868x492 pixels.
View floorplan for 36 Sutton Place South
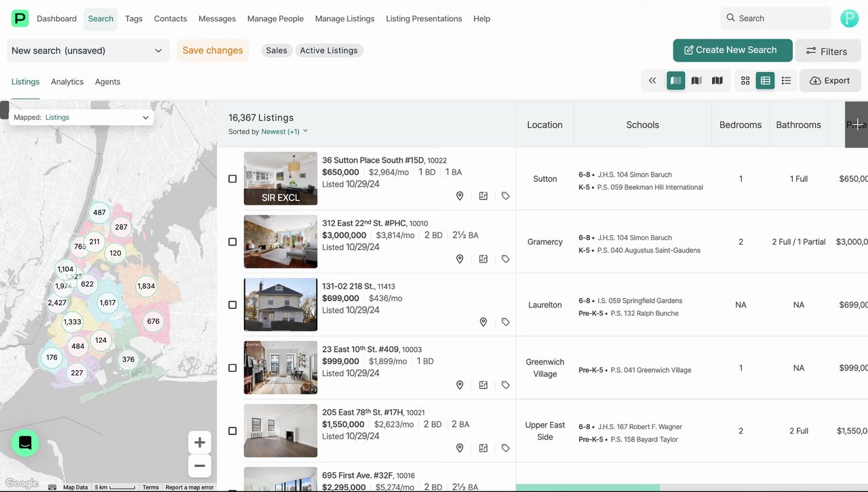[x=484, y=196]
